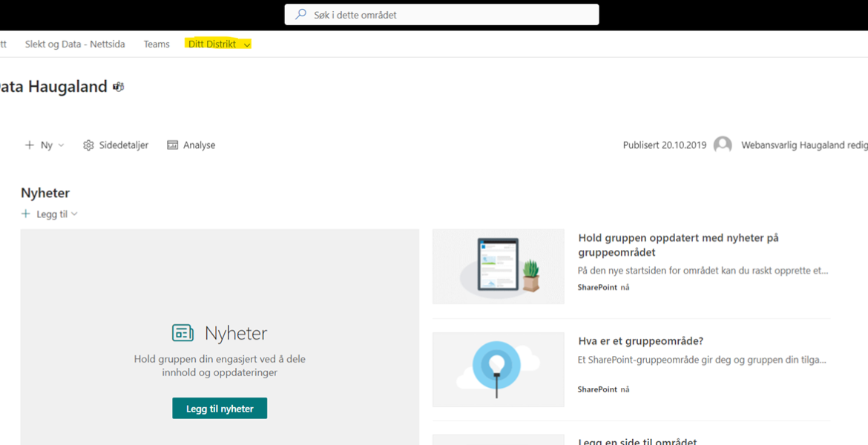The height and width of the screenshot is (445, 868).
Task: Focus the "Søk i dette området" search box
Action: pyautogui.click(x=441, y=15)
